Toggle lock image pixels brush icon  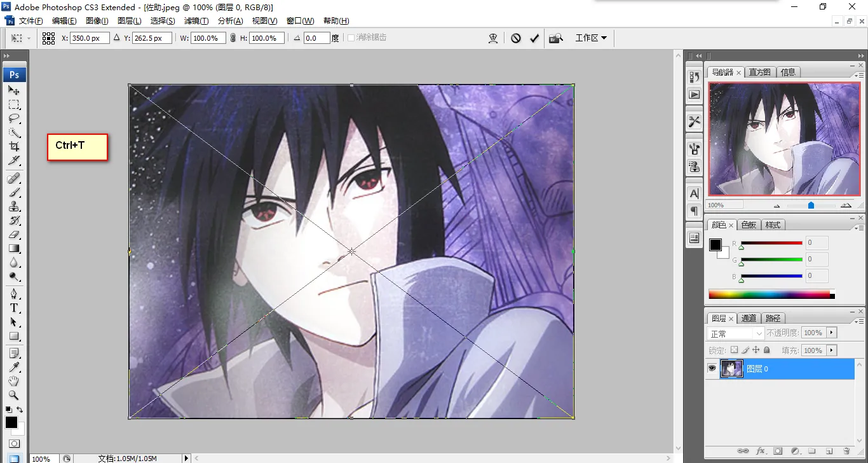(x=745, y=350)
